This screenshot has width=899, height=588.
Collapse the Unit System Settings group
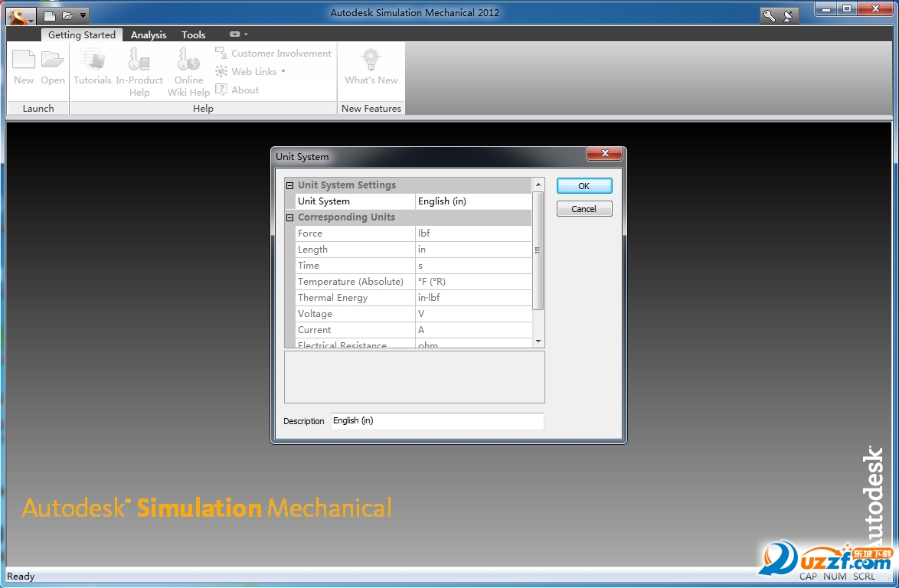pos(290,186)
